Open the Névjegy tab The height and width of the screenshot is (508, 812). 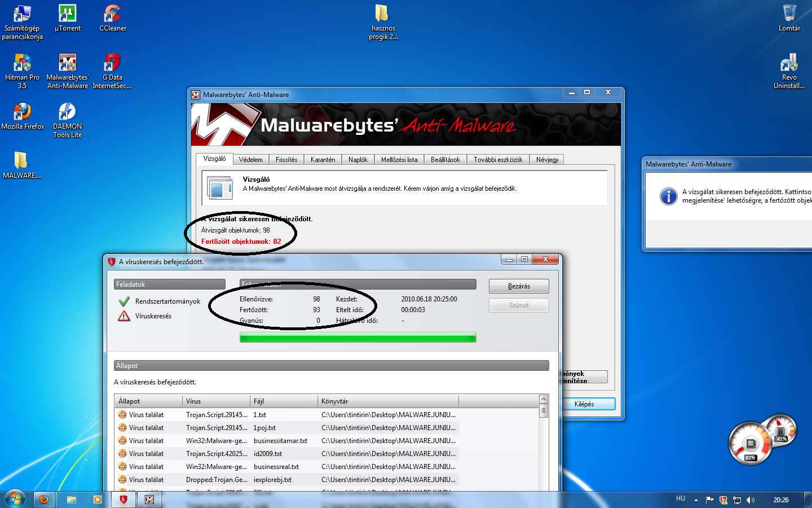click(x=547, y=160)
